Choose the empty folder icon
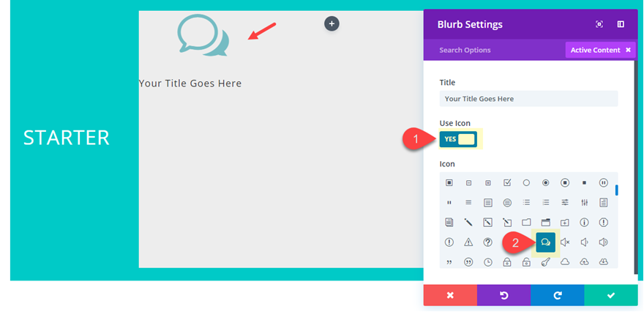This screenshot has width=644, height=312. 526,223
